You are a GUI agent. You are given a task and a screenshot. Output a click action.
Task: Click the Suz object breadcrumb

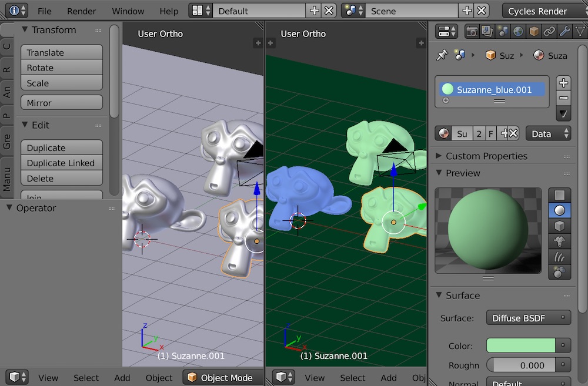click(500, 55)
